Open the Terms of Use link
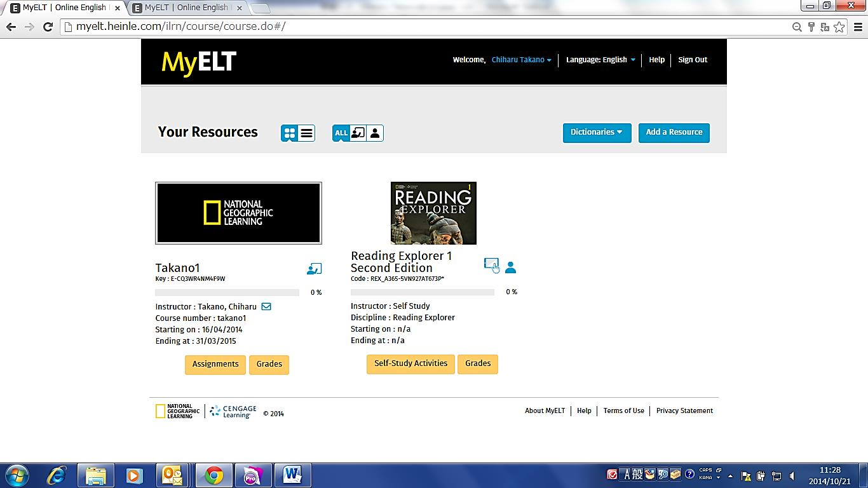The height and width of the screenshot is (488, 868). pos(624,410)
